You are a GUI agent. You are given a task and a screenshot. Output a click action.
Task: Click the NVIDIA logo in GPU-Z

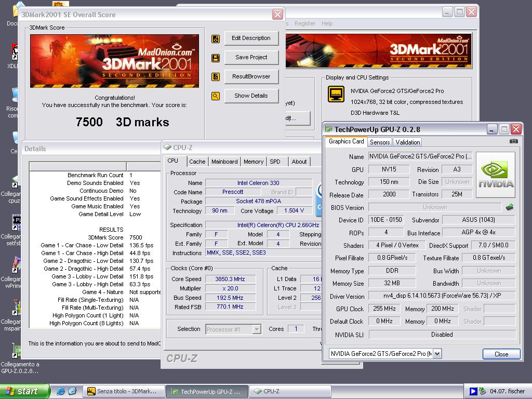click(496, 175)
